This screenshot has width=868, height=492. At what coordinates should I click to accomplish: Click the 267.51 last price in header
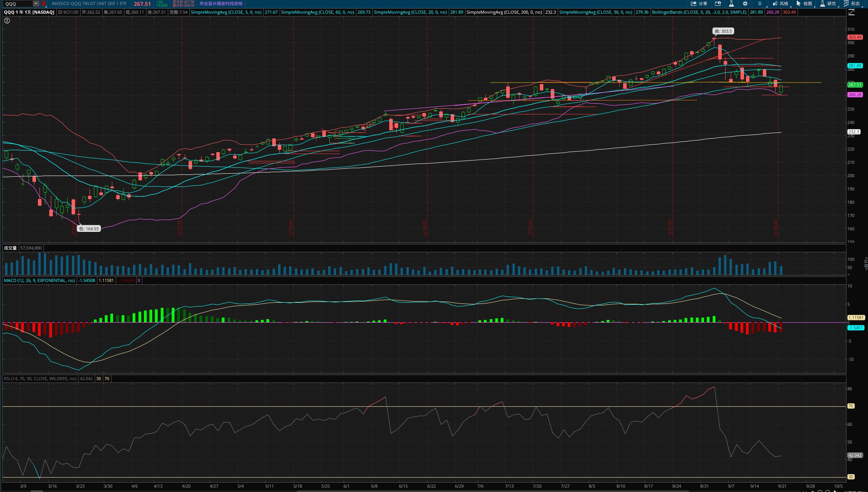click(x=142, y=4)
